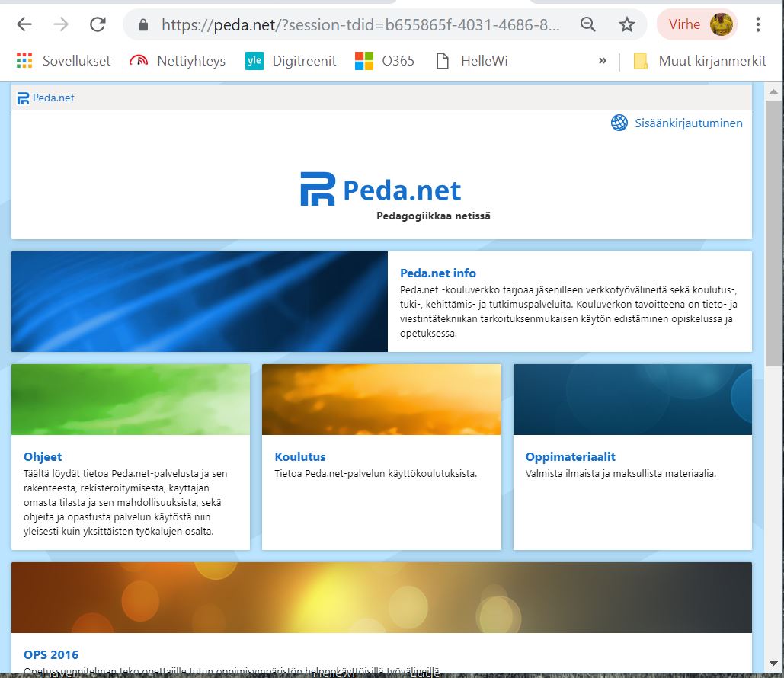Screen dimensions: 784x678
Task: Open the Ohjeet section link
Action: click(43, 457)
